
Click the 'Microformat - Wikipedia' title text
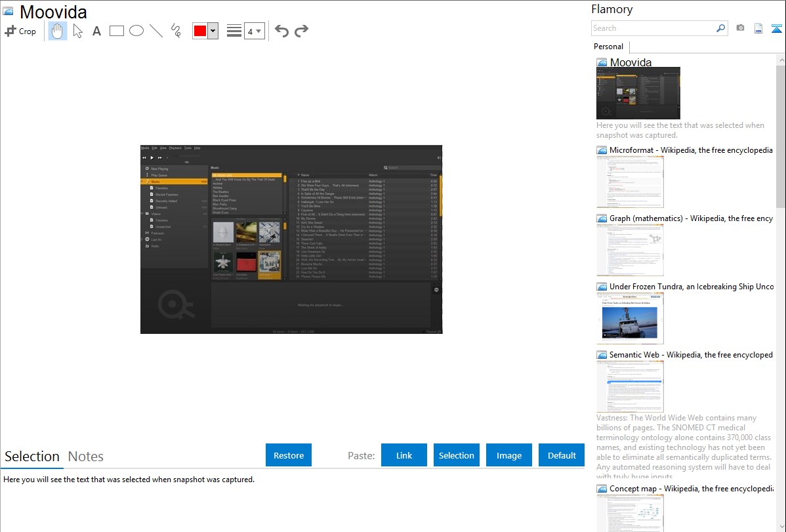(x=691, y=150)
